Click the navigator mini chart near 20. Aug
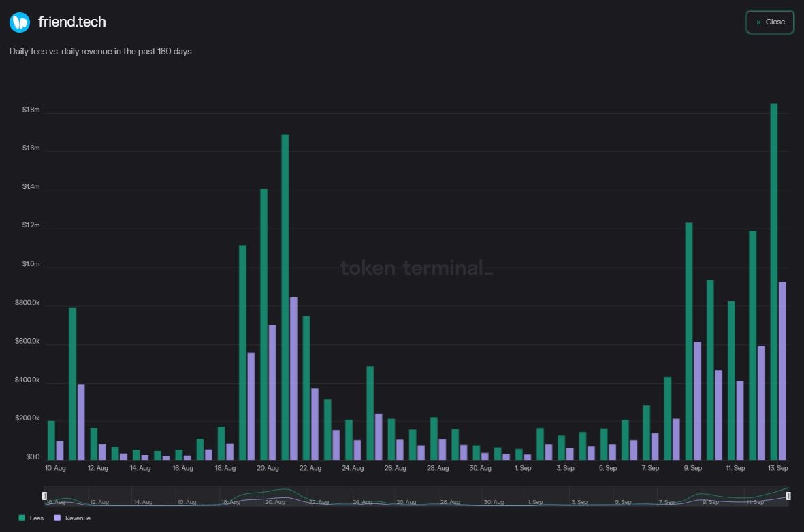 pos(275,496)
